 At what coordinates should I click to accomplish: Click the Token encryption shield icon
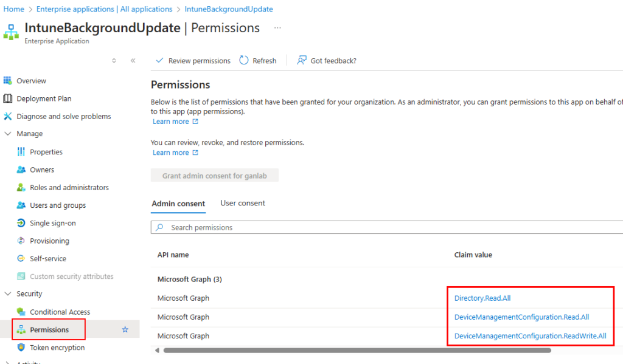click(x=21, y=348)
